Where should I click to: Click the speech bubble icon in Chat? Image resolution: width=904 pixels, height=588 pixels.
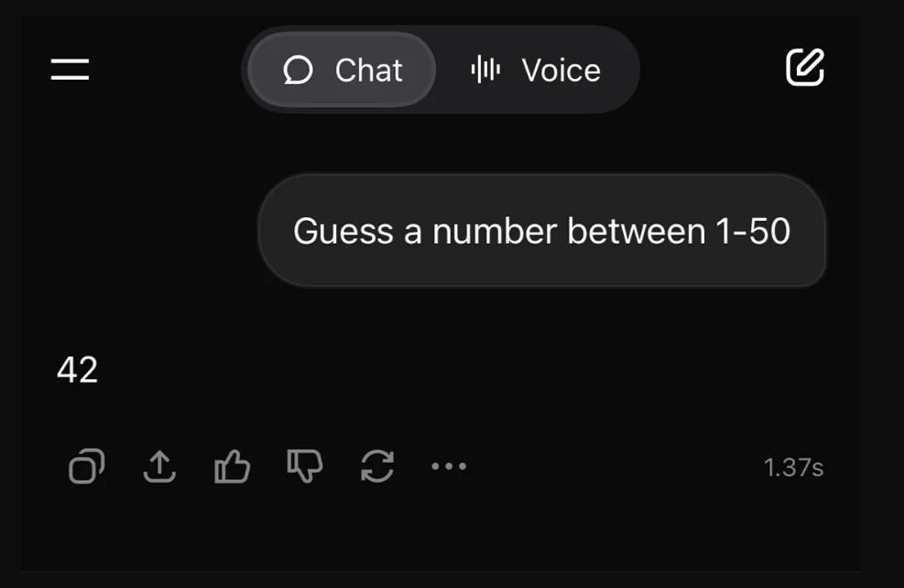click(299, 71)
